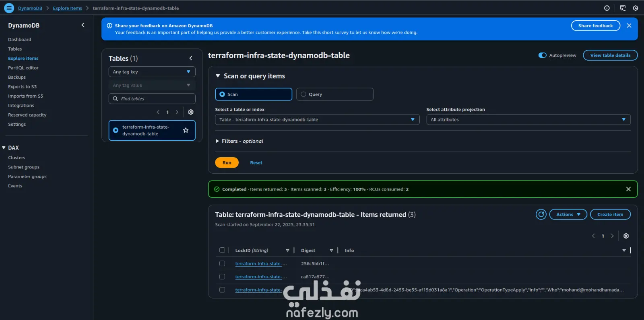
Task: Open the Select a table or index dropdown
Action: pyautogui.click(x=317, y=119)
